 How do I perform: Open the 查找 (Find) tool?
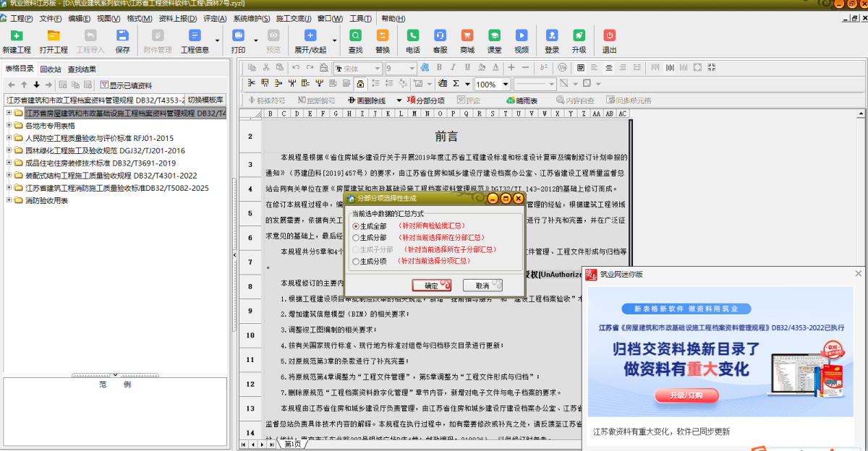355,40
